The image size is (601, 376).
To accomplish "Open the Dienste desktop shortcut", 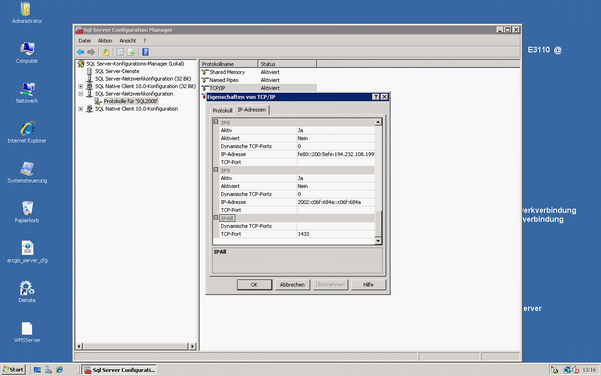I will (x=26, y=292).
